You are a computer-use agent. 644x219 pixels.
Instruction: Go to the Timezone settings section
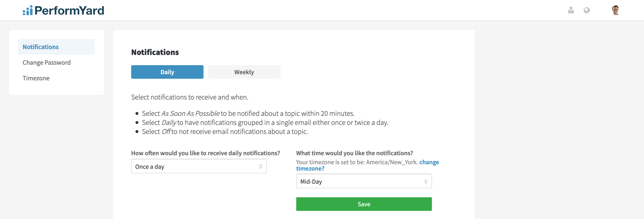tap(36, 78)
